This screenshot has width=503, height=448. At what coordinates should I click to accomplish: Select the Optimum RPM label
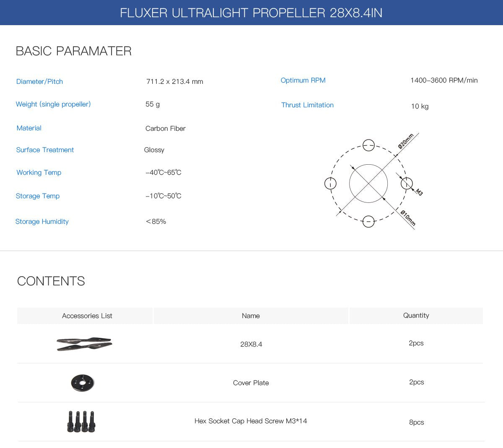pyautogui.click(x=303, y=80)
